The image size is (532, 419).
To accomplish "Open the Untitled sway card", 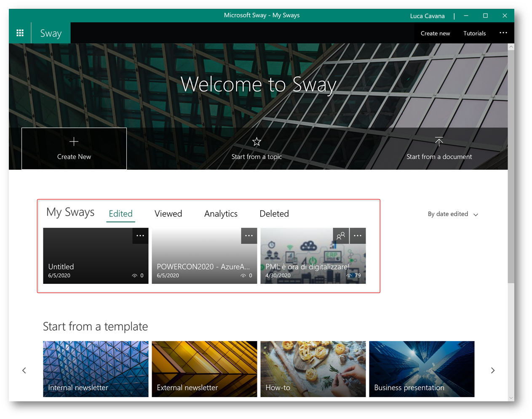I will tap(96, 256).
